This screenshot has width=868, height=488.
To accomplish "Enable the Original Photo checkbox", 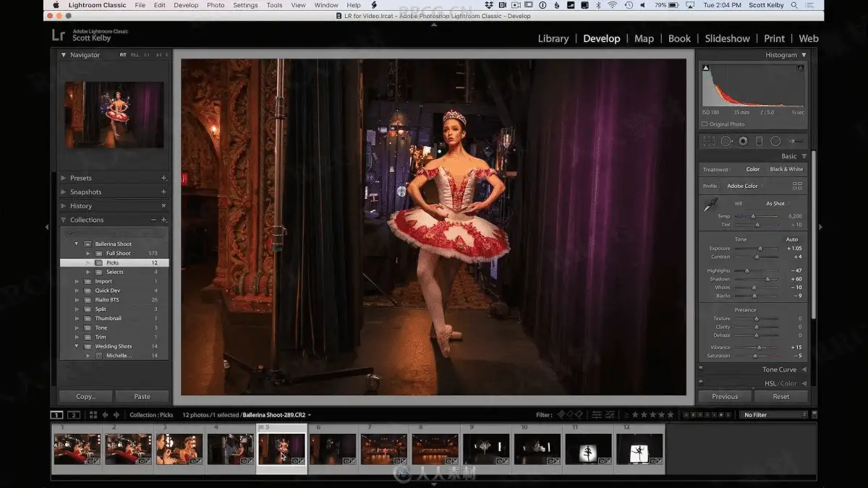I will (x=705, y=124).
